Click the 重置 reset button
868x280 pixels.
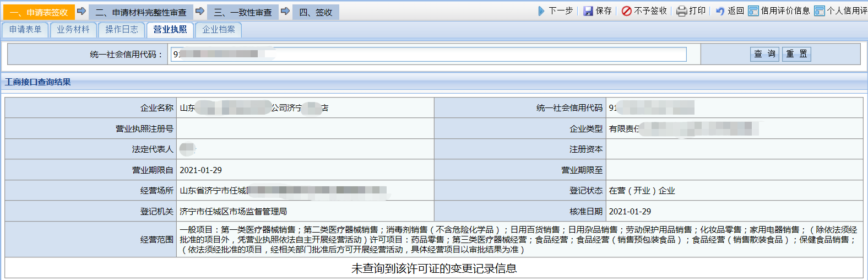coord(796,54)
